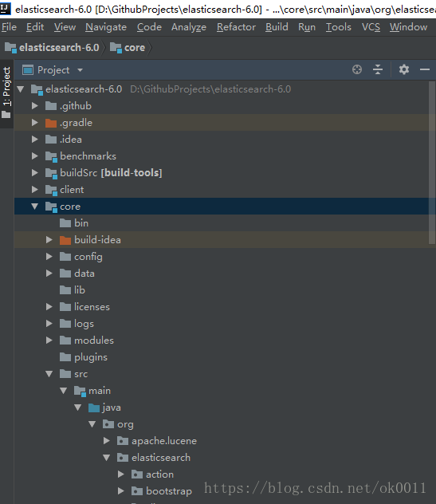Collapse the org package node
The height and width of the screenshot is (504, 436).
point(92,424)
